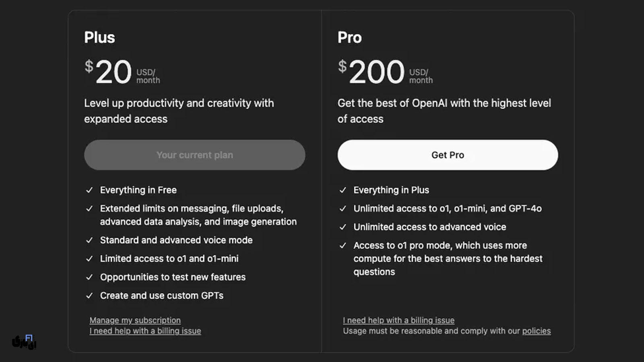Select the Pro plan heading
This screenshot has height=362, width=644.
click(349, 37)
